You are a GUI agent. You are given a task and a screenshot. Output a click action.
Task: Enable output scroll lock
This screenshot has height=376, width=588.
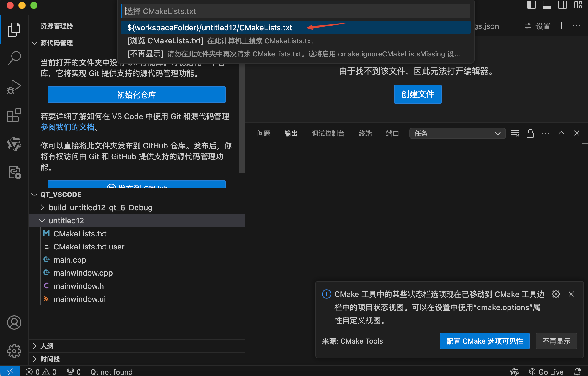point(530,134)
